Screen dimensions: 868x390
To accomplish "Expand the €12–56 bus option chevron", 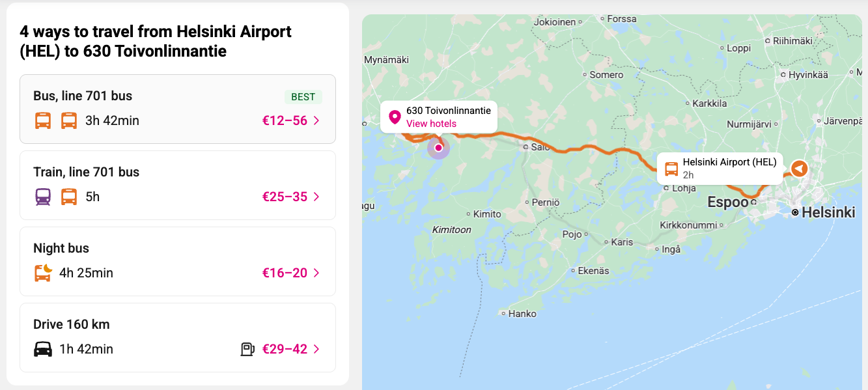I will click(x=316, y=120).
